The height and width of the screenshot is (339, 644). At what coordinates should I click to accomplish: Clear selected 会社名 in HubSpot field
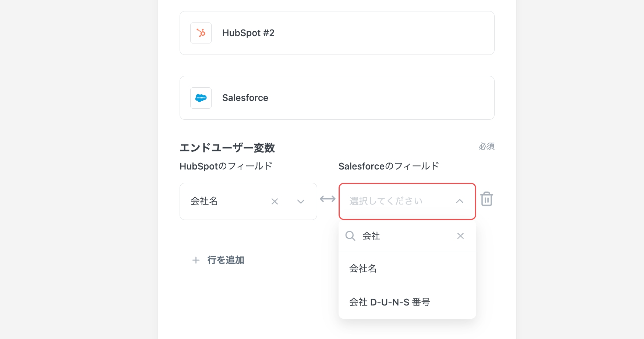click(x=275, y=202)
